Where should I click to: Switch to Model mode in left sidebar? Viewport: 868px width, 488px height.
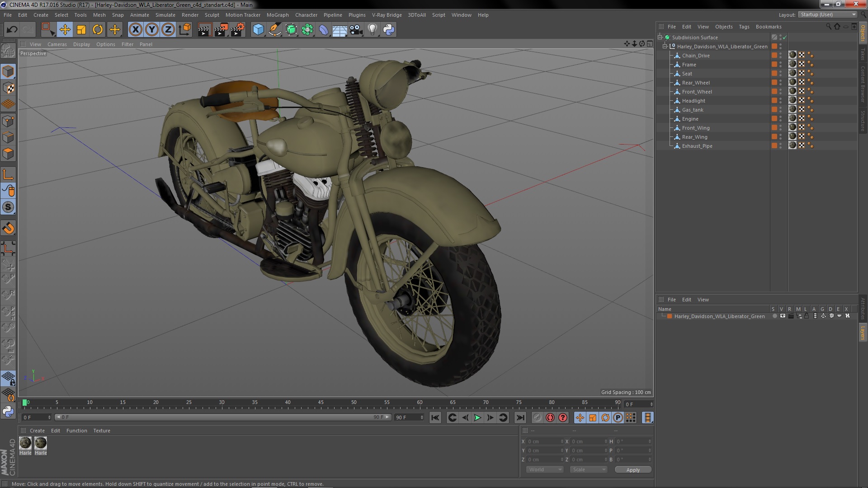click(8, 71)
